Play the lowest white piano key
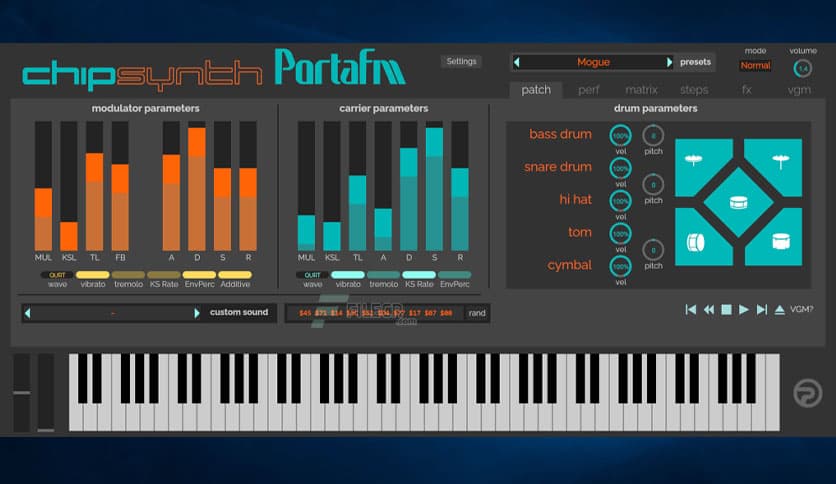Viewport: 836px width, 484px height. 76,416
